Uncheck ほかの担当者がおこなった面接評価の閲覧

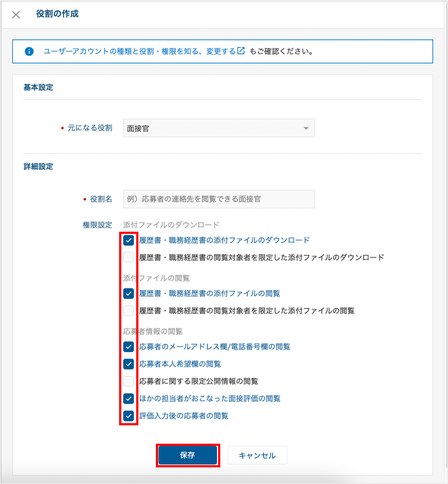click(129, 399)
